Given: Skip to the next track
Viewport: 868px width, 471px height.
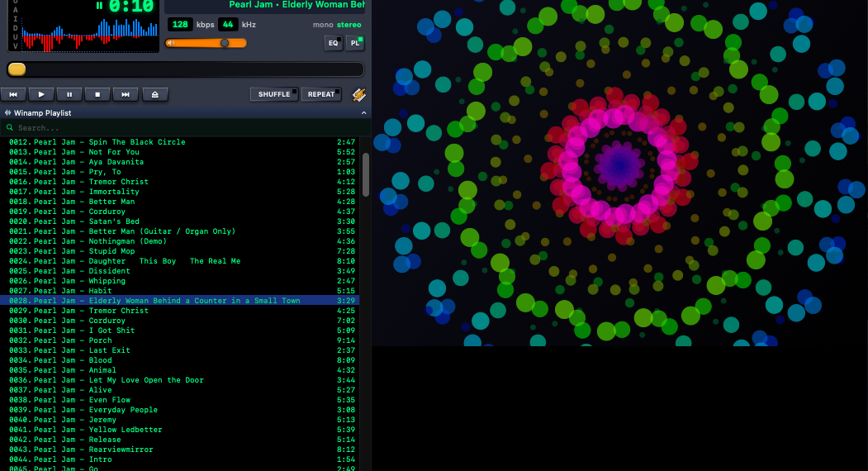Looking at the screenshot, I should coord(126,94).
